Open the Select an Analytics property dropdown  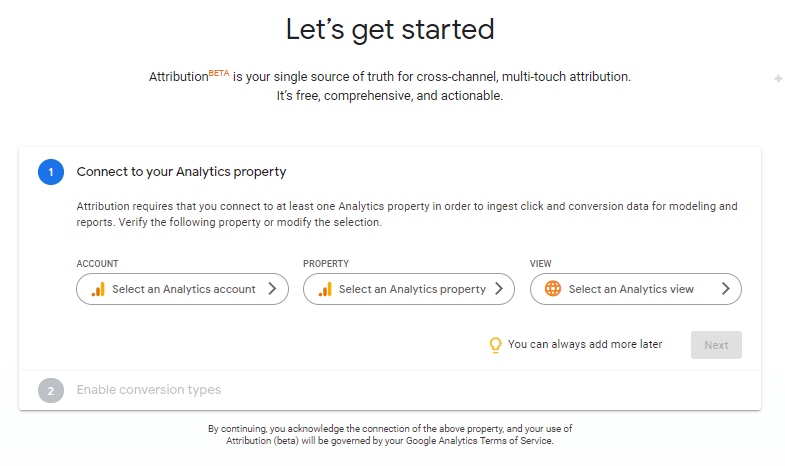(x=409, y=289)
